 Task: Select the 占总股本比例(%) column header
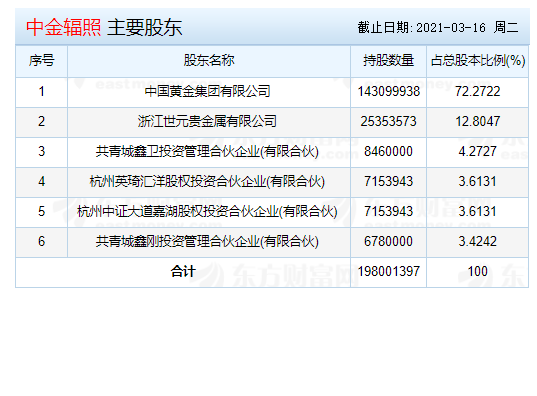click(x=478, y=61)
